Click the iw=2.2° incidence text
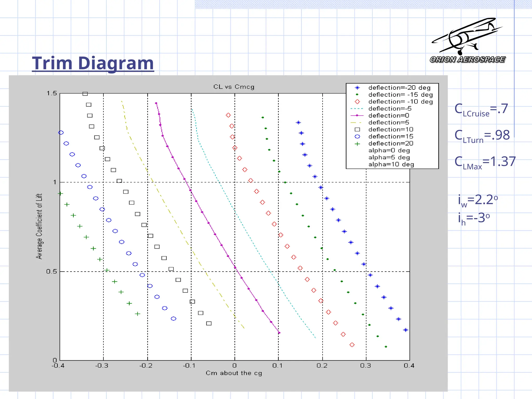Screen dimensions: 532x399 (x=478, y=201)
